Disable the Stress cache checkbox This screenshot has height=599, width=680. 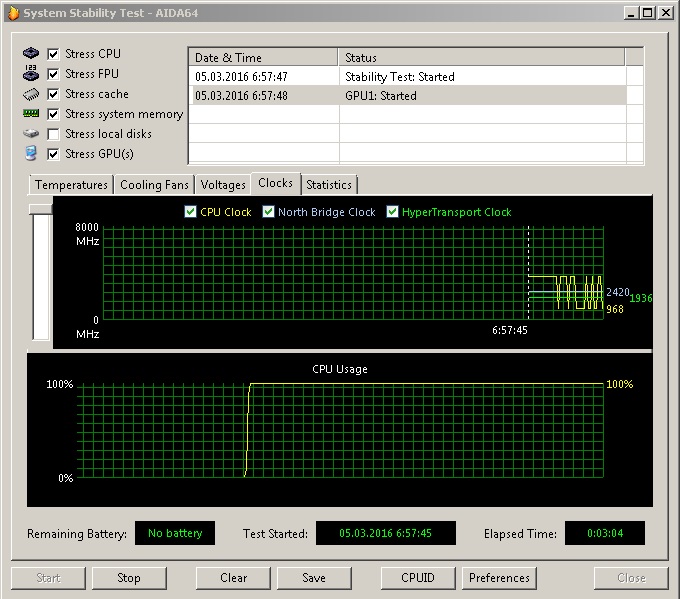[53, 94]
